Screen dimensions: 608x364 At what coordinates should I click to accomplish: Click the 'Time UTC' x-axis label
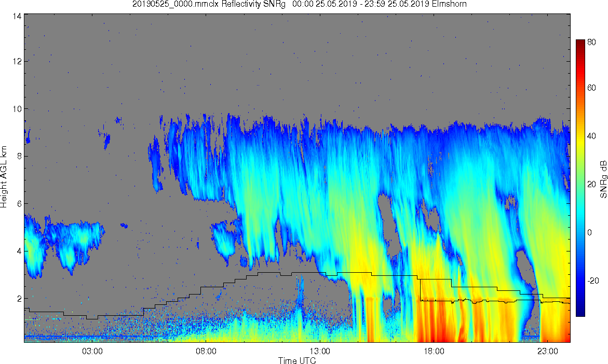click(297, 360)
